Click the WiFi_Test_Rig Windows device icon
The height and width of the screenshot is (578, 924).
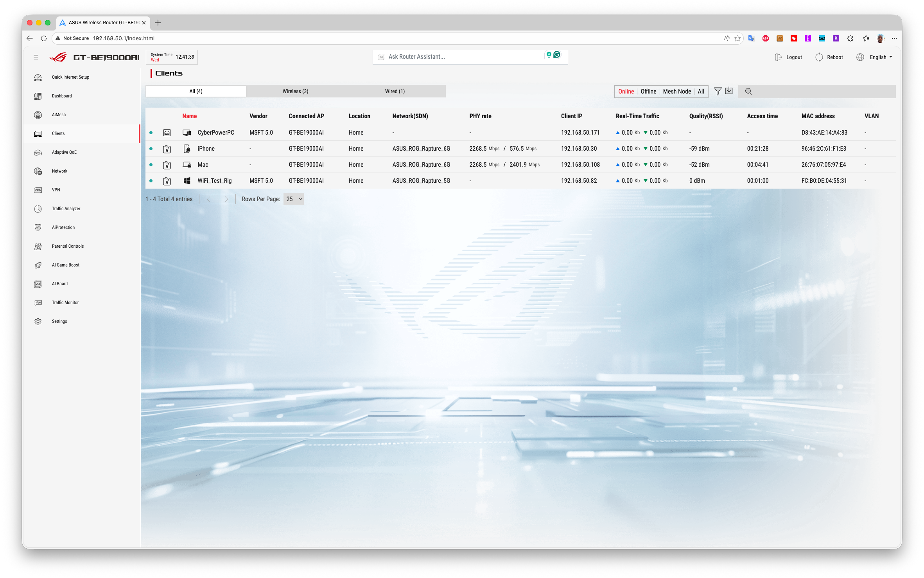tap(187, 181)
